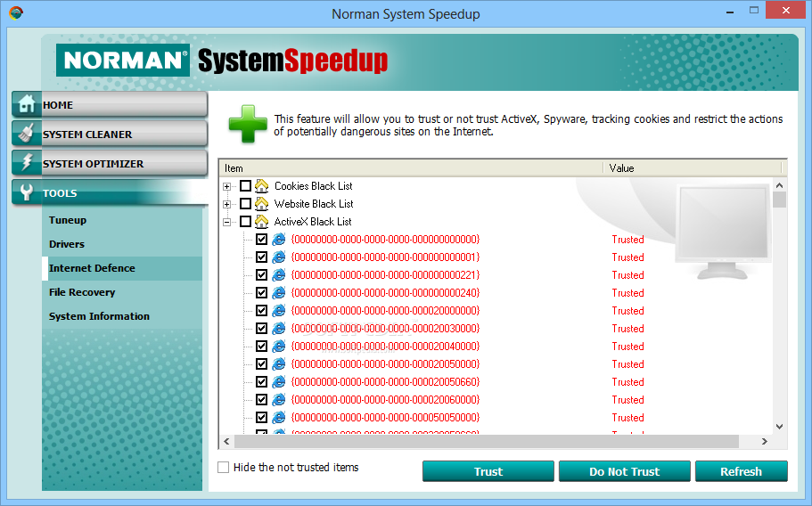Click IE icon for entry ending 000050050000
The image size is (812, 506).
(x=279, y=417)
